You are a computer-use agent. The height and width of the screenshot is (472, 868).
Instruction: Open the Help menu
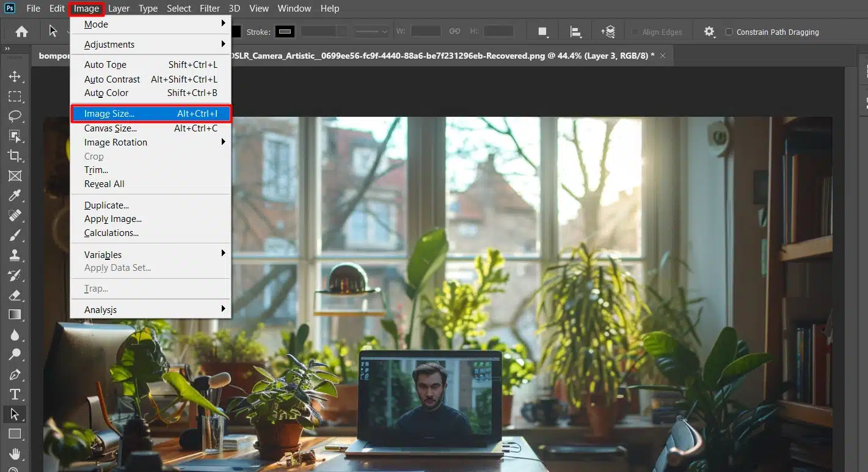click(x=330, y=9)
